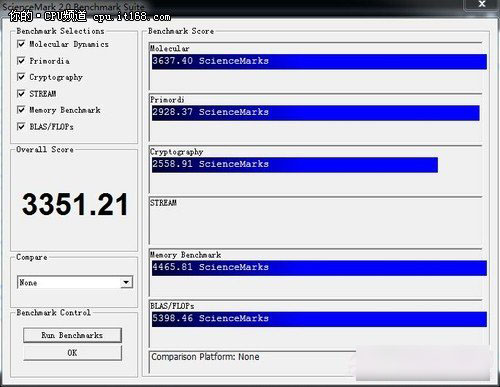Click the ScienceMark 2.0 Benchmark Suite title
Image resolution: width=500 pixels, height=387 pixels.
(73, 6)
